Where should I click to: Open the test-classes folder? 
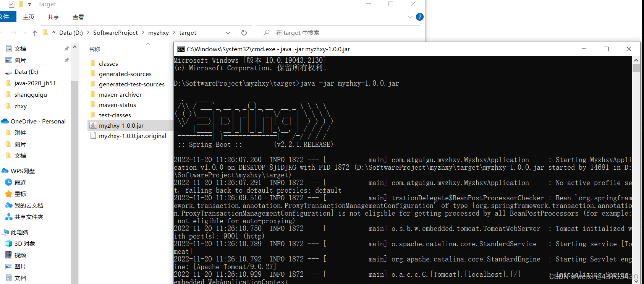click(115, 115)
